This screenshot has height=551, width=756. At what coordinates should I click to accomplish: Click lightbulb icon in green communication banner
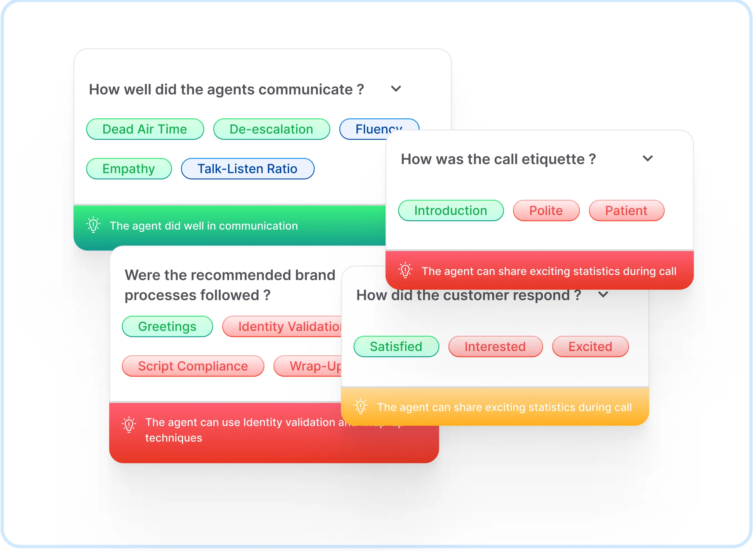pyautogui.click(x=93, y=225)
